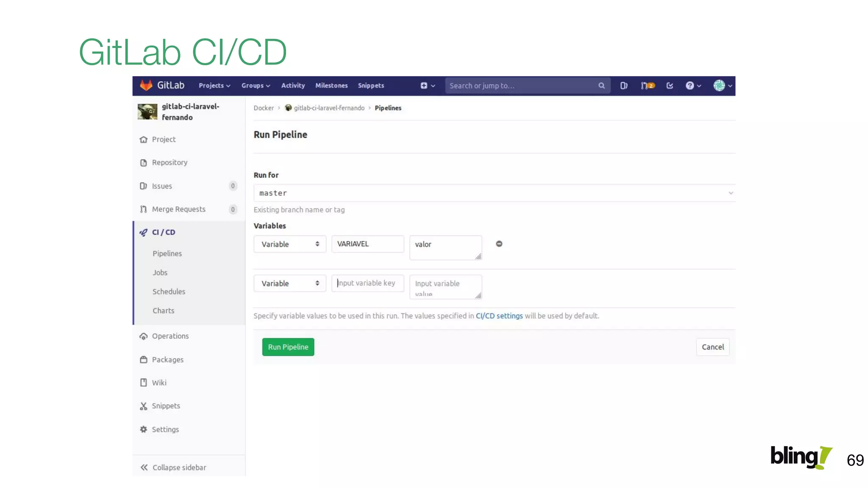Click the Snippets scissors icon
This screenshot has width=868, height=488.
pyautogui.click(x=143, y=406)
